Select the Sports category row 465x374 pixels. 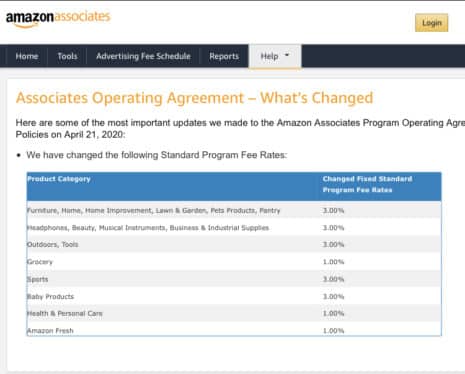[234, 279]
